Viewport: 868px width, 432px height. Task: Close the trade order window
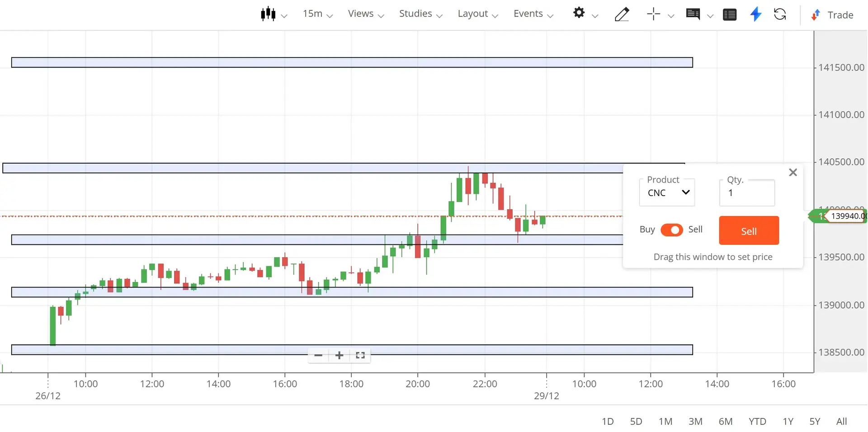click(x=793, y=172)
